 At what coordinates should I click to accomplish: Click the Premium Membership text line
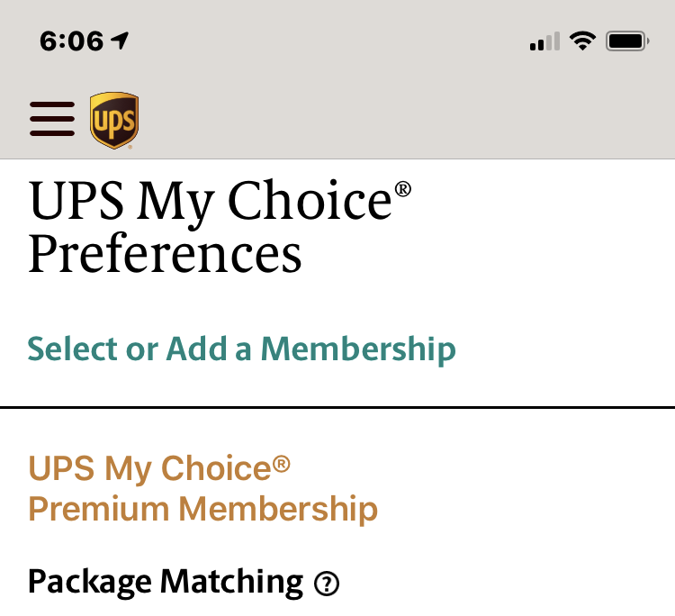click(x=202, y=509)
